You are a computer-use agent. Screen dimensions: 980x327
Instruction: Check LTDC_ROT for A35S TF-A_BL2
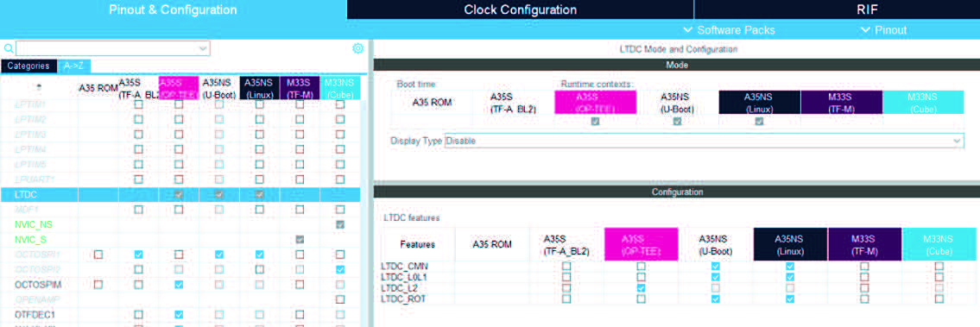click(x=567, y=299)
